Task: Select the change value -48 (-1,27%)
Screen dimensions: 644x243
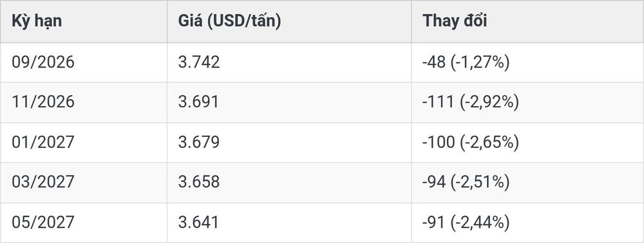Action: click(466, 63)
